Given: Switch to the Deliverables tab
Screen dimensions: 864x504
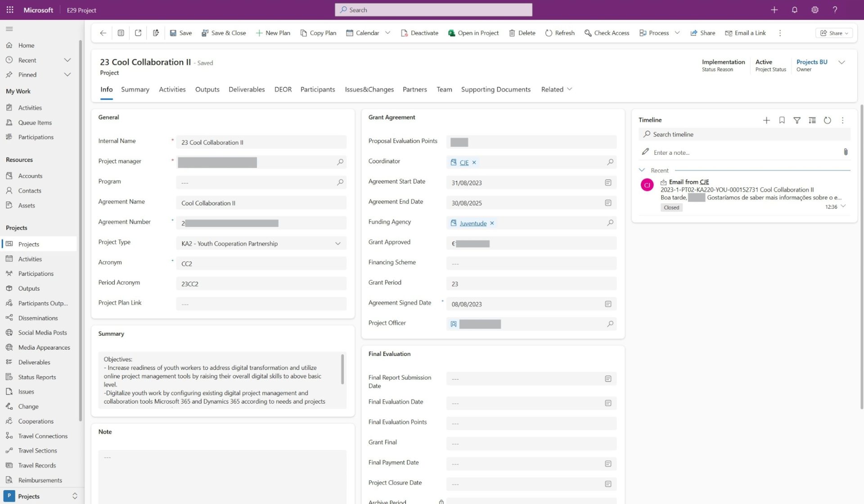Looking at the screenshot, I should click(247, 89).
